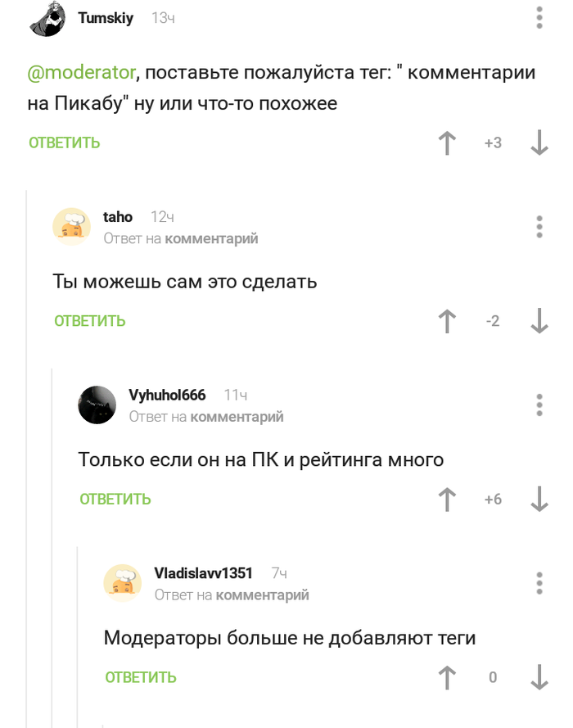Upvote Tumskiy's comment
Image resolution: width=573 pixels, height=728 pixels.
(447, 143)
